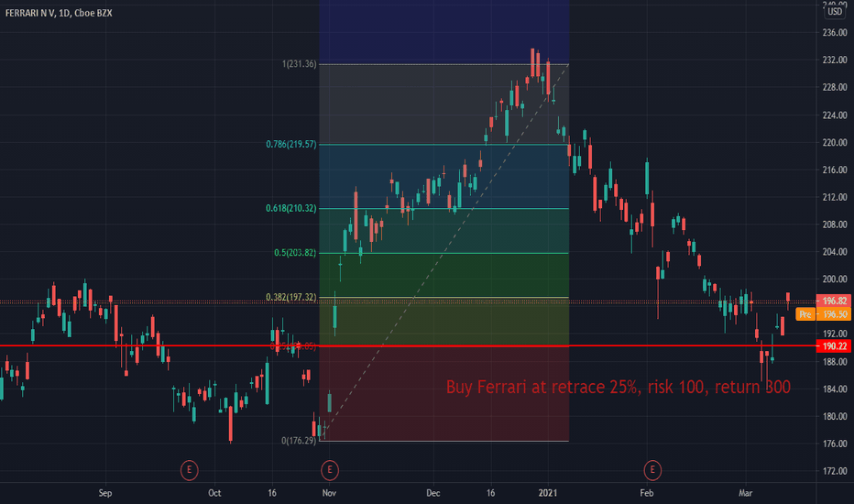The width and height of the screenshot is (854, 504).
Task: Click the 196.82 last price label
Action: pyautogui.click(x=834, y=301)
